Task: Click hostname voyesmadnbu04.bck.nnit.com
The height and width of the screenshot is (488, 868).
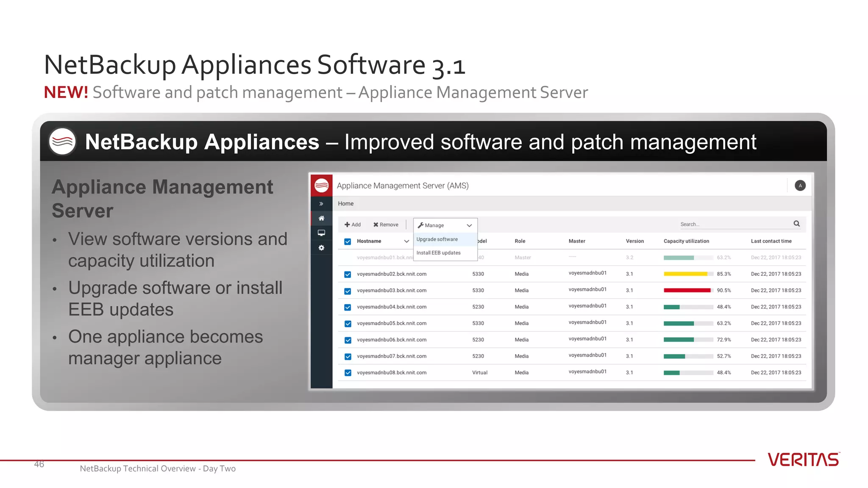Action: (x=392, y=307)
